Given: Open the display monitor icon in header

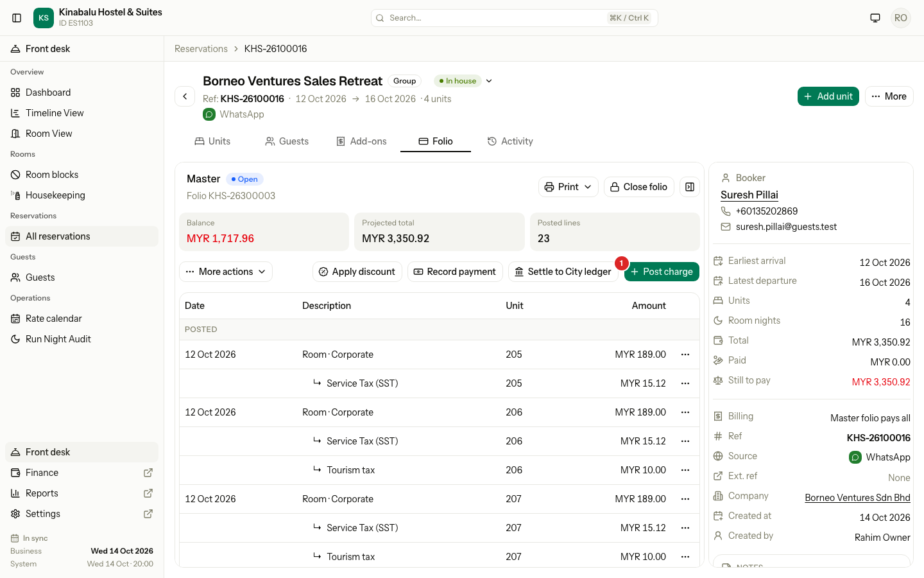Looking at the screenshot, I should 875,18.
